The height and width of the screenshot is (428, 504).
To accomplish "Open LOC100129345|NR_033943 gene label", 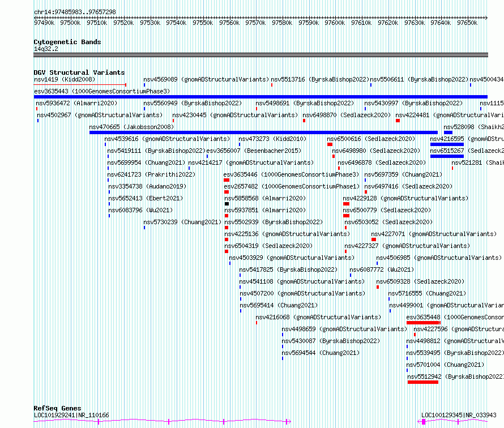I will 459,415.
